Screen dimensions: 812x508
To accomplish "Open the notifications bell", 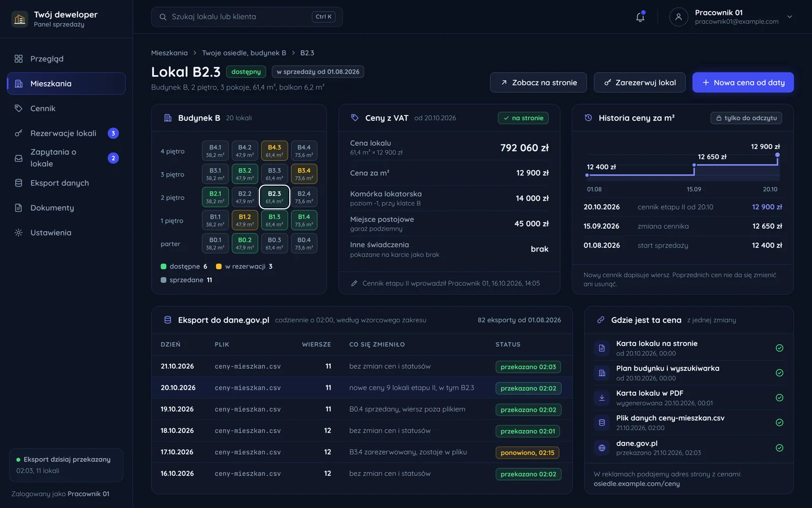I will 640,17.
